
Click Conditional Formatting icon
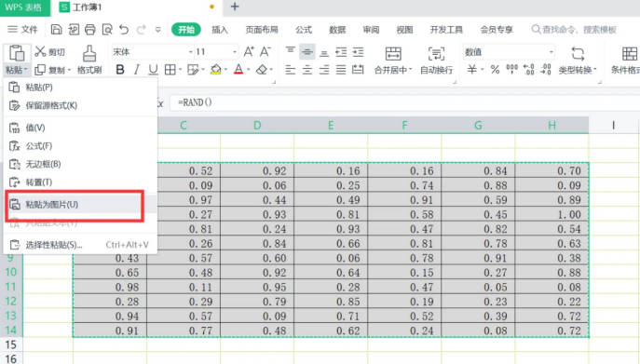(x=629, y=54)
